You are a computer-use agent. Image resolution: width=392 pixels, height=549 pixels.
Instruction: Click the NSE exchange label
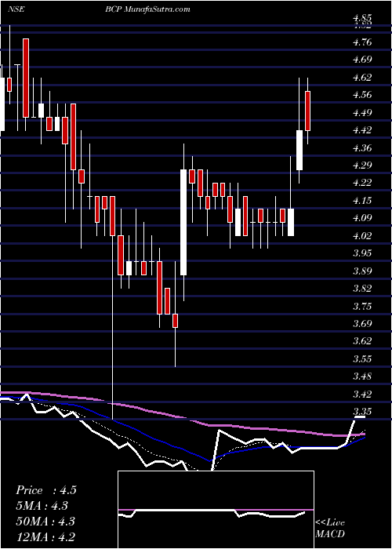point(16,9)
